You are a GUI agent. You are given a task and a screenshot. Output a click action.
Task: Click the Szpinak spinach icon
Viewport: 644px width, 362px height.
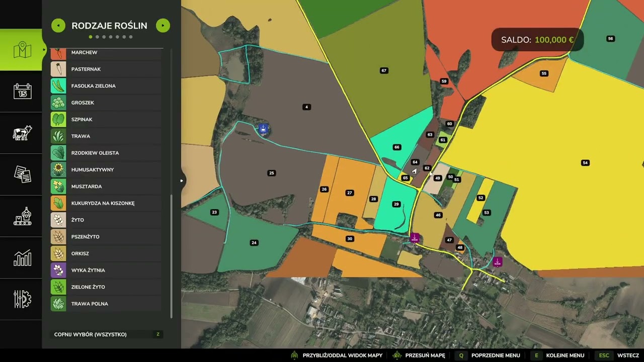58,120
